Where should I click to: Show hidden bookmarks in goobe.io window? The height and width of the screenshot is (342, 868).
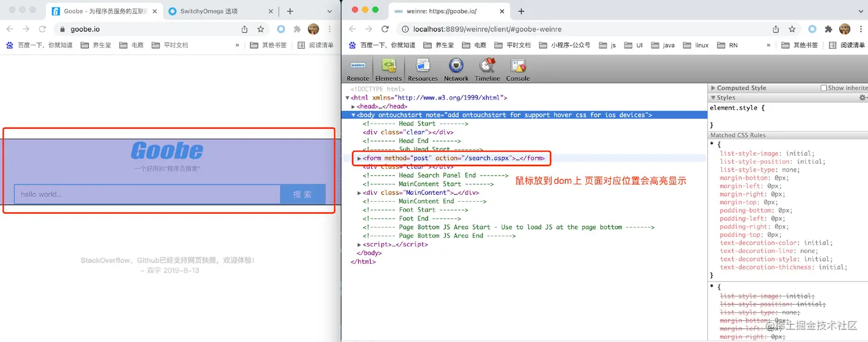pos(238,45)
